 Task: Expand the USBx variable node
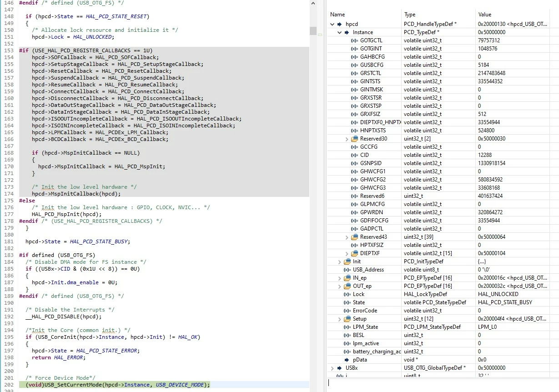coord(332,368)
